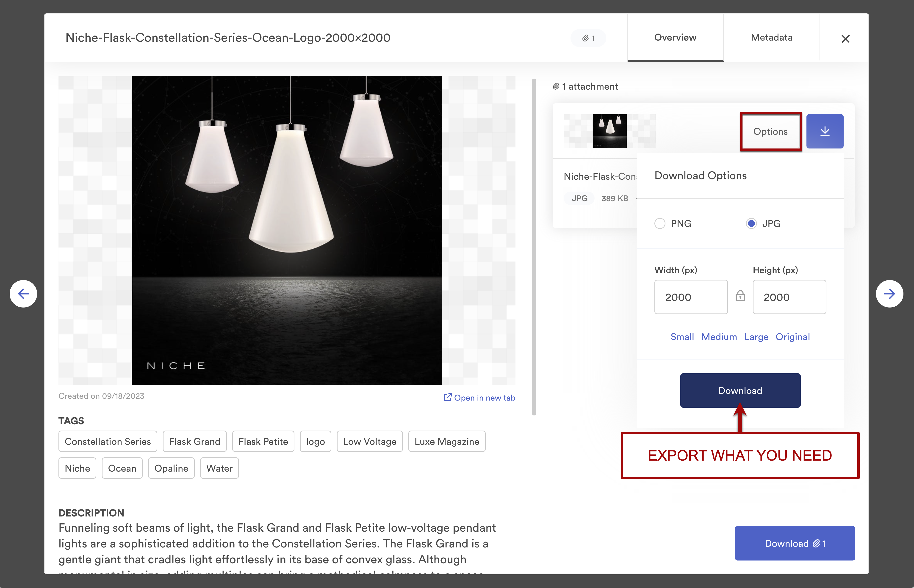Select the JPG format radio button
914x588 pixels.
pos(751,223)
